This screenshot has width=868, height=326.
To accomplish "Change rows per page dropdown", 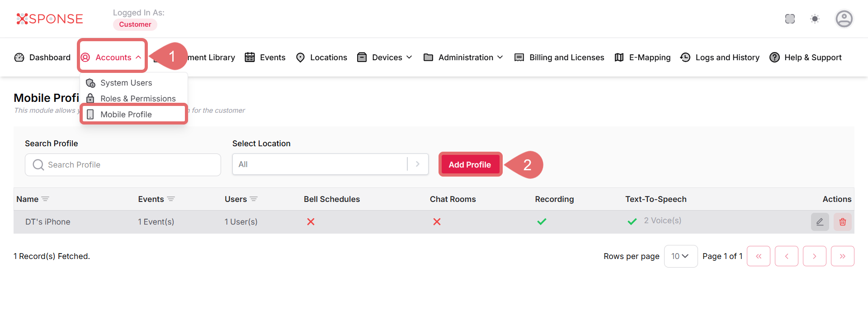I will [x=680, y=256].
